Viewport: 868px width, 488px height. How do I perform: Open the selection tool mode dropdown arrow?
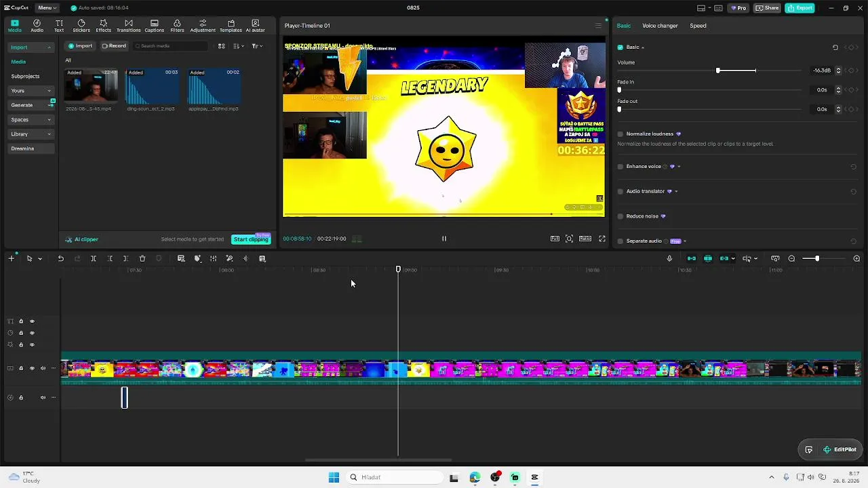click(x=40, y=258)
